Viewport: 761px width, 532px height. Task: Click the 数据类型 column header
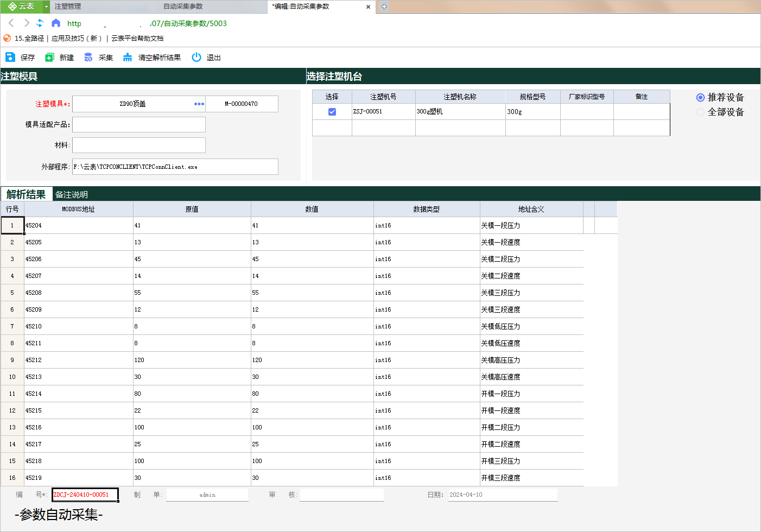(427, 209)
